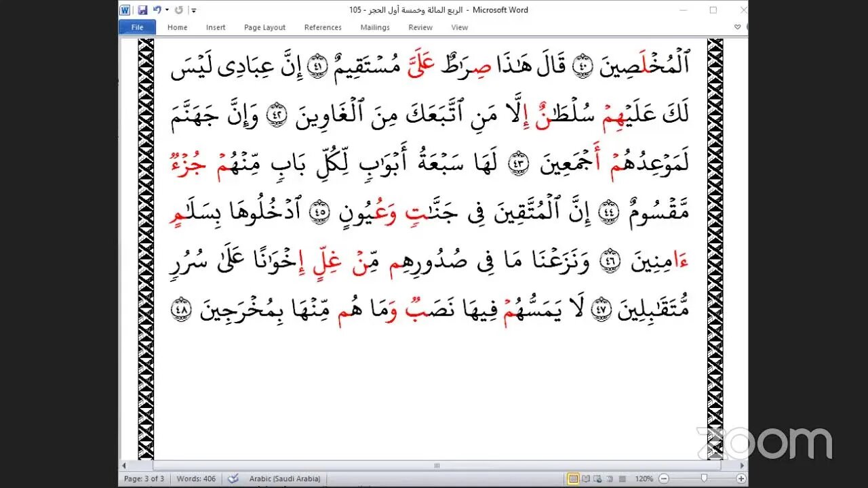Click the zoom slider handle
The height and width of the screenshot is (488, 868).
point(704,479)
